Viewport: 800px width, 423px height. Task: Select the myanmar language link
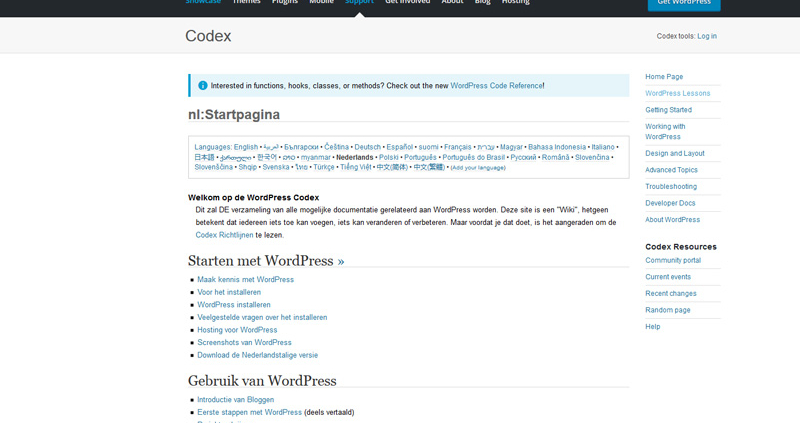point(316,157)
